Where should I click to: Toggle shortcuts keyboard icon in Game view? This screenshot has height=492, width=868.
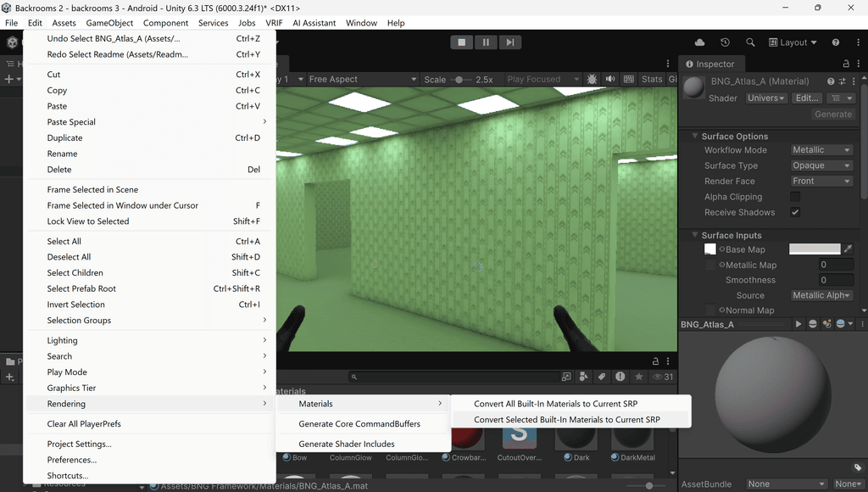pyautogui.click(x=629, y=79)
